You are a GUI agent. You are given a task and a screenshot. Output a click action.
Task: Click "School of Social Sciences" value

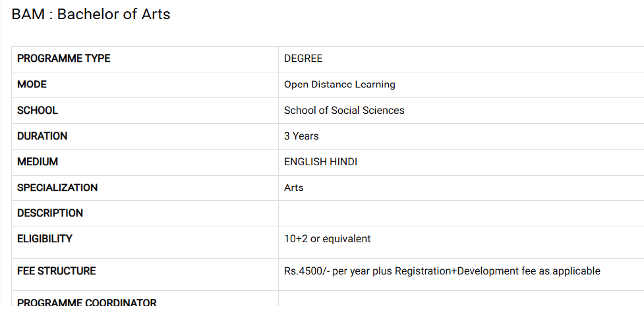344,111
